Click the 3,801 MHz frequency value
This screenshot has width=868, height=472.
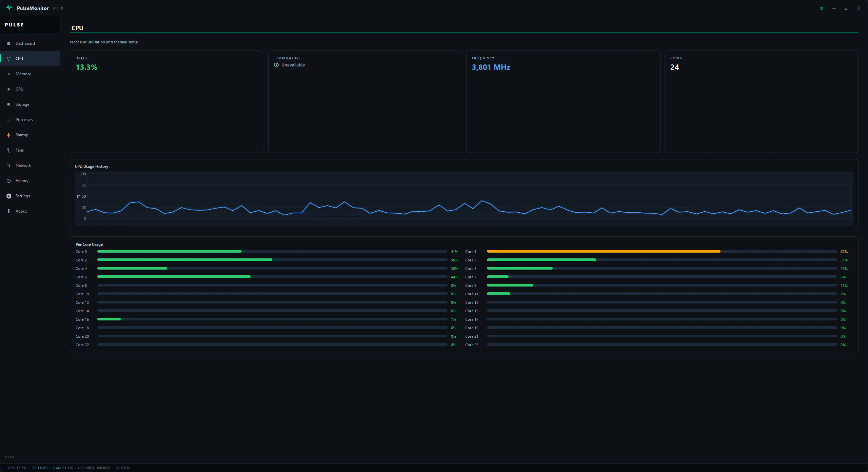(x=491, y=67)
